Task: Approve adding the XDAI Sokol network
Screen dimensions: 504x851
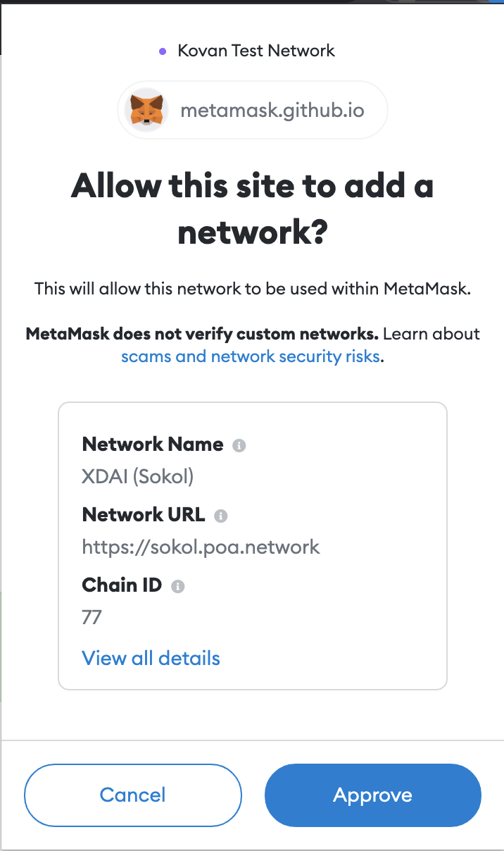Action: pyautogui.click(x=372, y=795)
